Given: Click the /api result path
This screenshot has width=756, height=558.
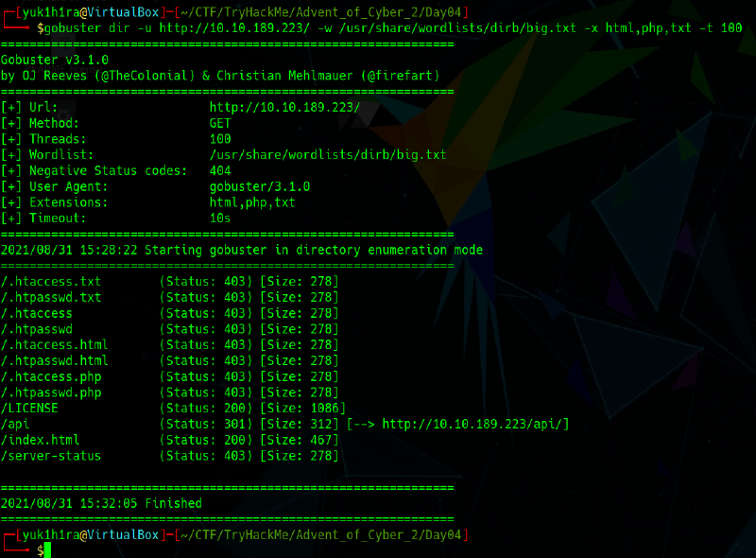Looking at the screenshot, I should click(x=16, y=424).
